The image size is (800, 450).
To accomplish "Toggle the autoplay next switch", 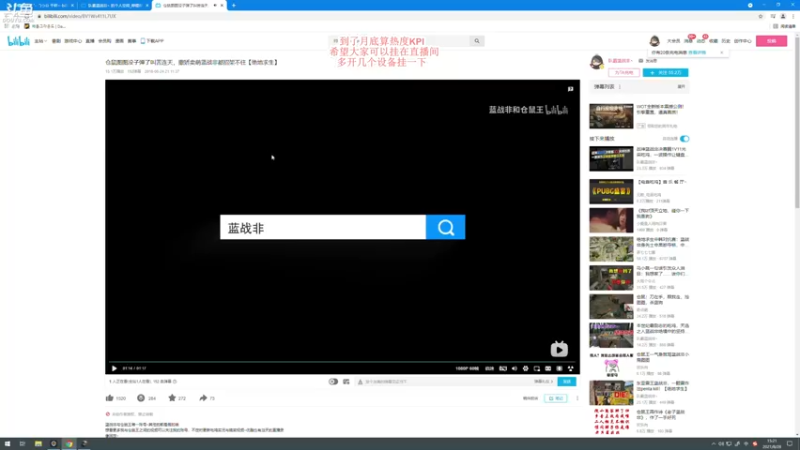I will click(684, 139).
